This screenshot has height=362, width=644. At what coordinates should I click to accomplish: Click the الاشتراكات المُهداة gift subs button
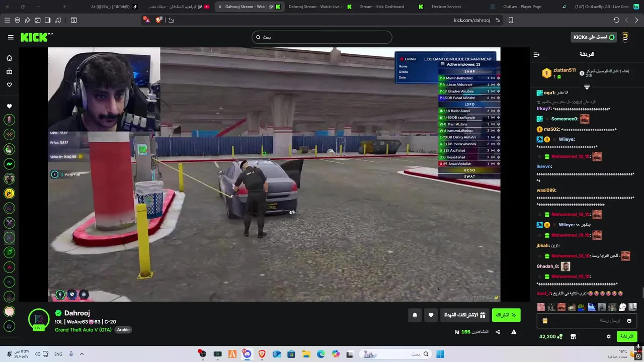click(x=464, y=315)
